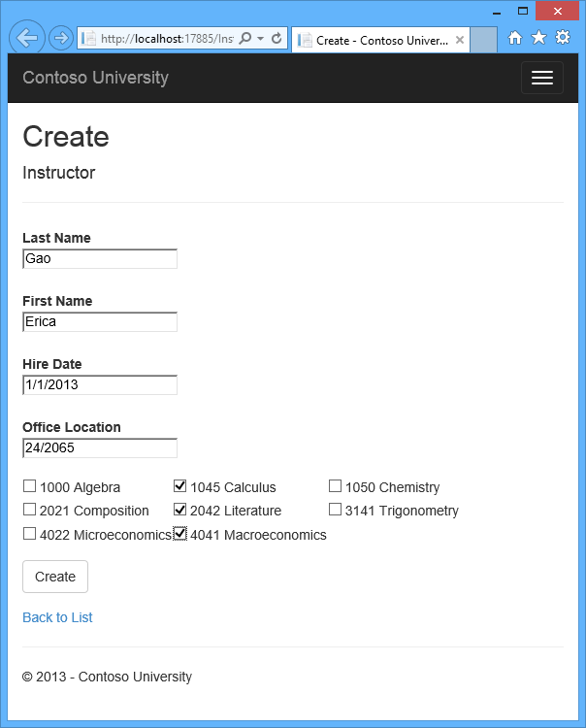Click the search magnifier in address bar
The width and height of the screenshot is (586, 728).
[245, 38]
